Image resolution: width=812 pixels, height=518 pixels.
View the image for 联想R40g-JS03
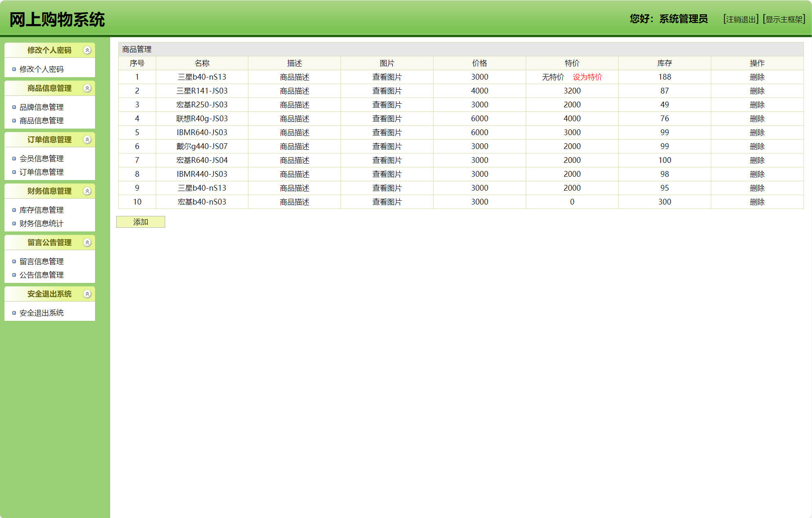pyautogui.click(x=387, y=119)
